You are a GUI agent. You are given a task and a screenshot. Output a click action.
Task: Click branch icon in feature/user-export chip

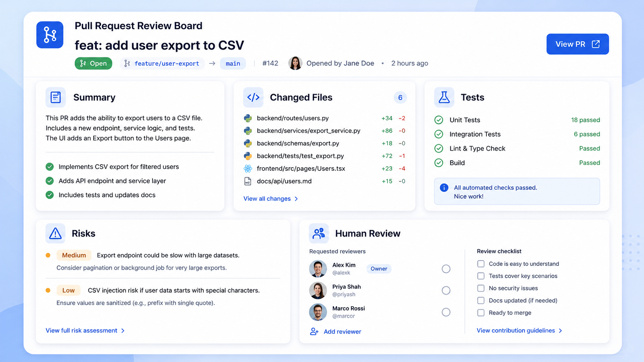(127, 63)
